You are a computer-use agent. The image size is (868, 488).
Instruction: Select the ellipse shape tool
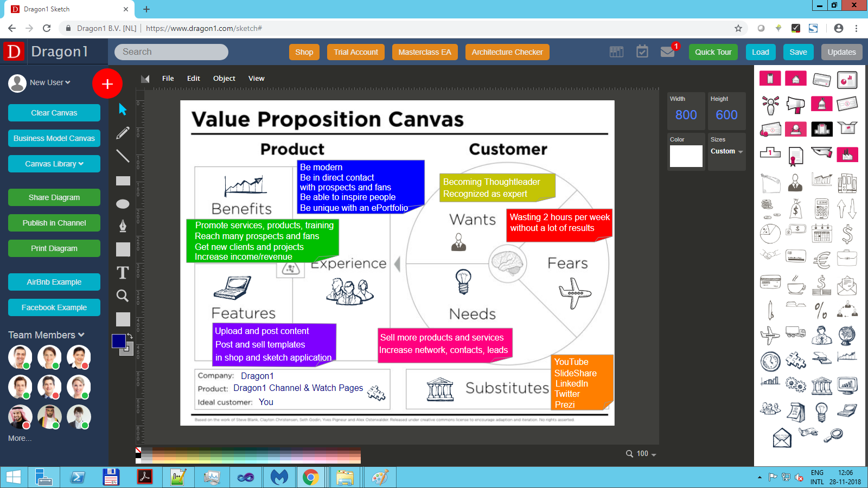(x=123, y=204)
